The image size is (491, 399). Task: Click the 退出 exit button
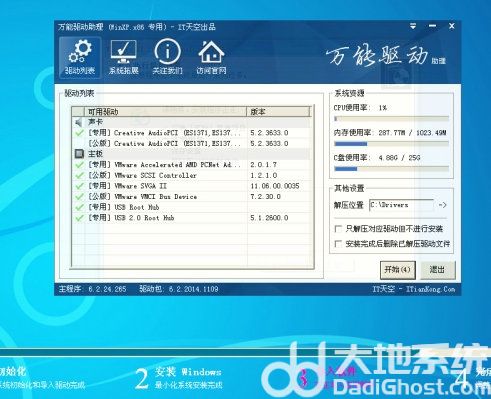click(x=437, y=270)
